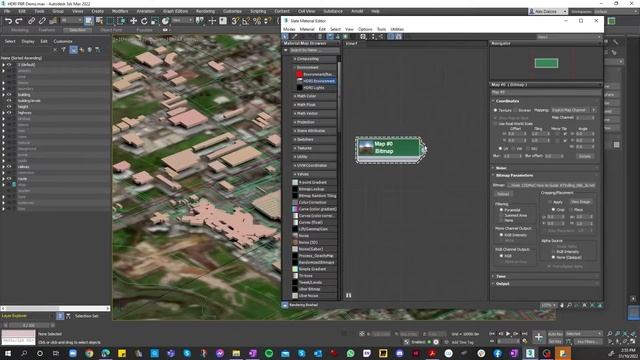Expand the Output rollout
This screenshot has width=640, height=360.
tap(546, 284)
